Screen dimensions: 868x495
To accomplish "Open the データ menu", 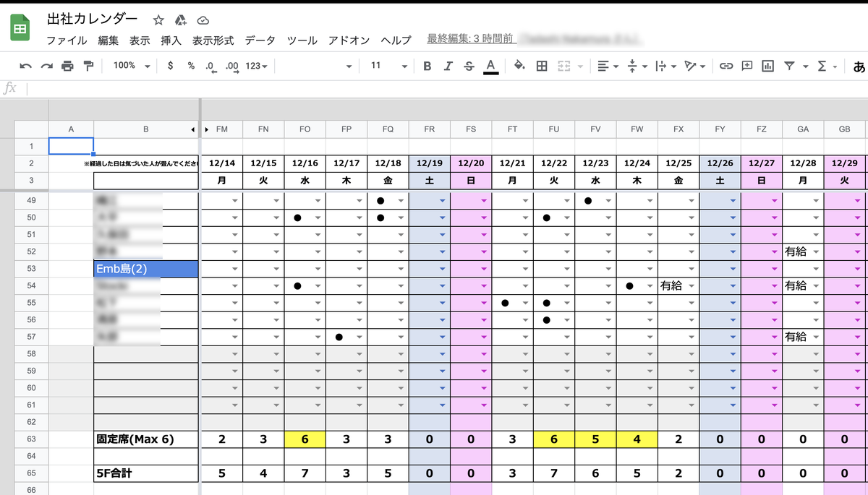I will tap(260, 40).
